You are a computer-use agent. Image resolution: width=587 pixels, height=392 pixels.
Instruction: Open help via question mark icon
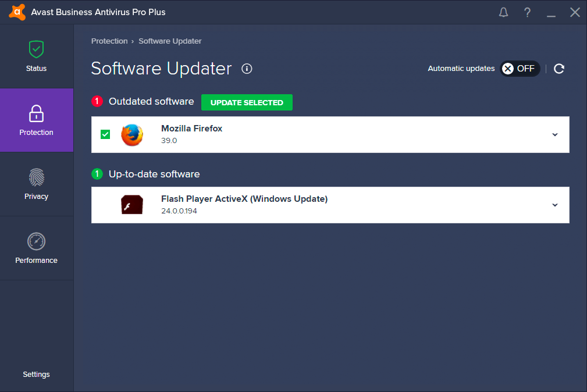pyautogui.click(x=527, y=12)
